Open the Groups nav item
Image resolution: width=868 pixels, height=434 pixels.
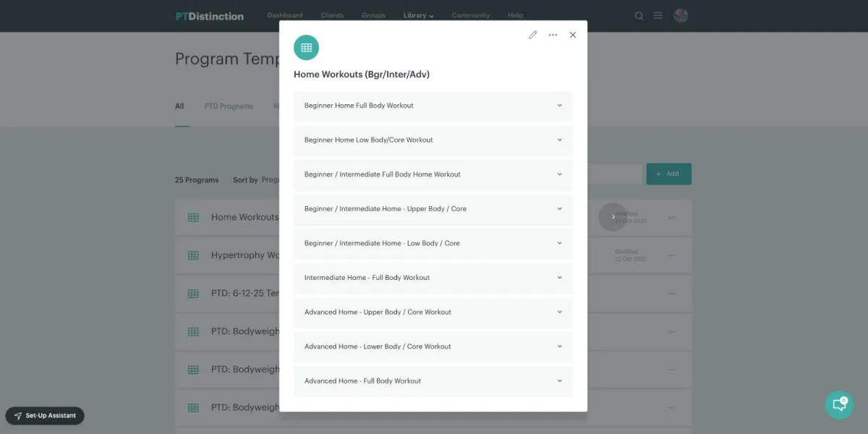pyautogui.click(x=374, y=15)
